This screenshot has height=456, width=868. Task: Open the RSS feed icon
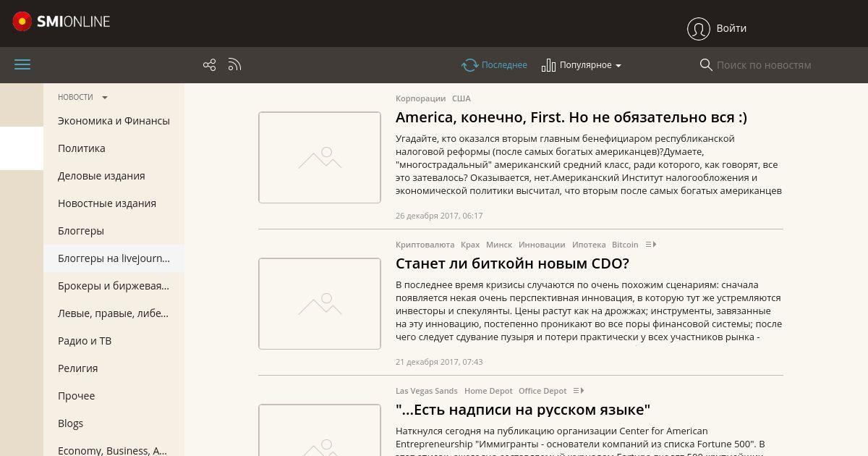pyautogui.click(x=234, y=65)
